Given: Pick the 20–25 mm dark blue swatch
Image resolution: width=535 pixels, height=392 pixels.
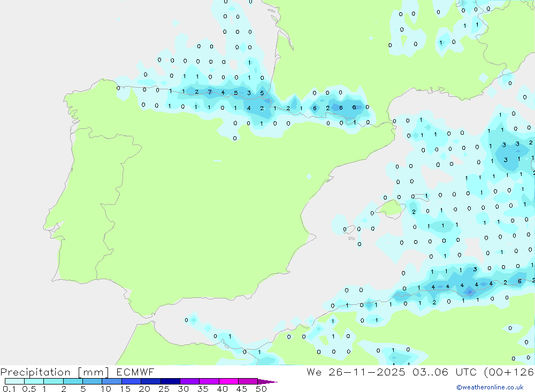Looking at the screenshot, I should (151, 381).
